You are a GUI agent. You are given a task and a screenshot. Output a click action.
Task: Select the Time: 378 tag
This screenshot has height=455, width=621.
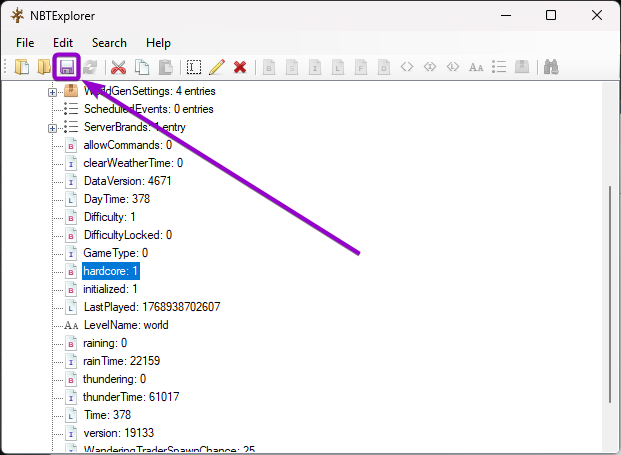tap(107, 415)
